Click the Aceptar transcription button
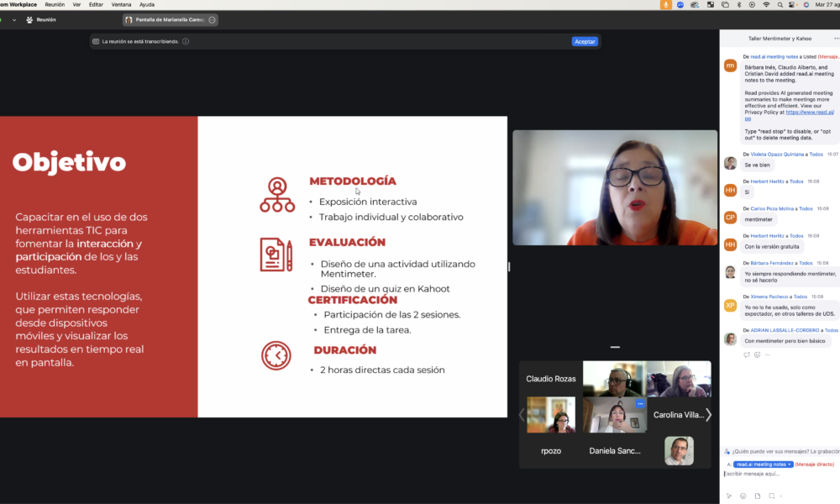 [585, 41]
